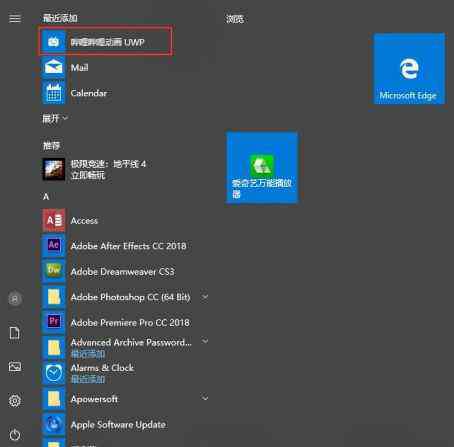Click Alarms & Clock label
The image size is (454, 447).
click(x=102, y=368)
